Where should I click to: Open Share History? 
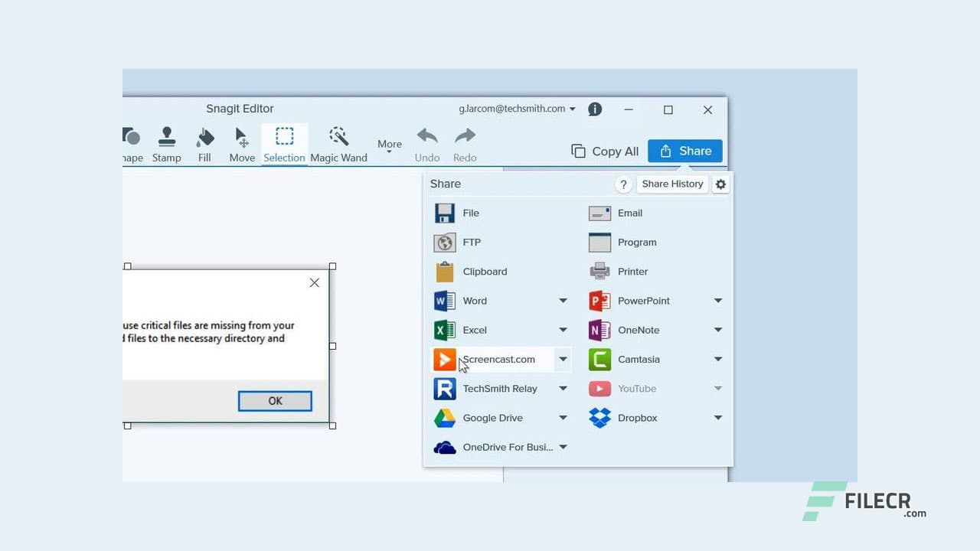671,184
